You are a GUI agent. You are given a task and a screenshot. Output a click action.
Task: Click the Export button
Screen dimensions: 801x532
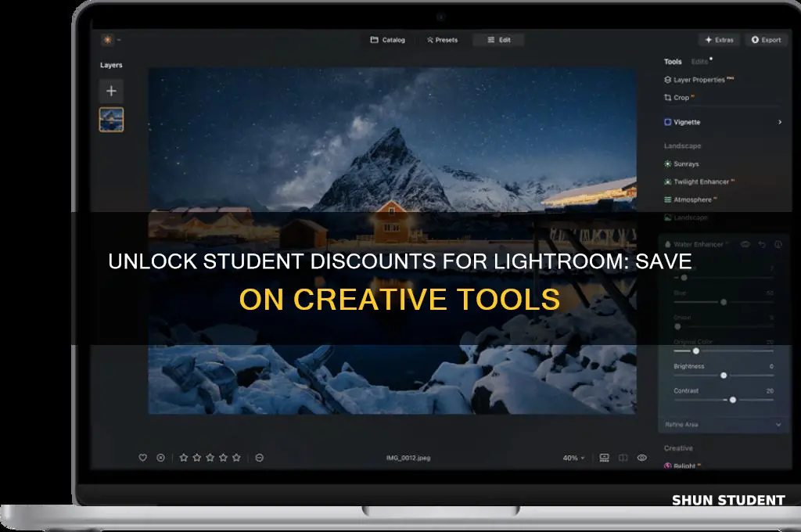(x=766, y=40)
